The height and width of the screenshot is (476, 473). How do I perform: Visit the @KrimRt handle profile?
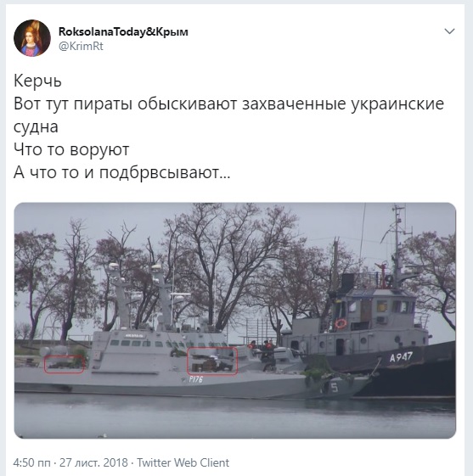click(81, 47)
